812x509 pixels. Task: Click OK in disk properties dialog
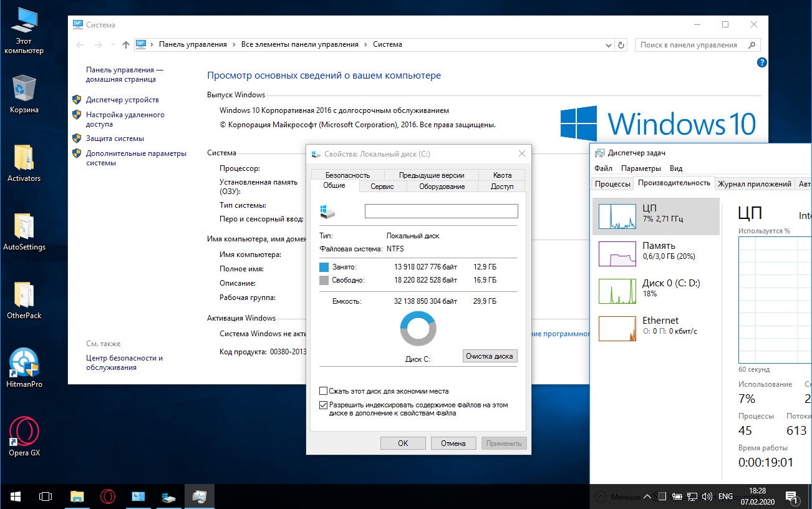[x=403, y=444]
